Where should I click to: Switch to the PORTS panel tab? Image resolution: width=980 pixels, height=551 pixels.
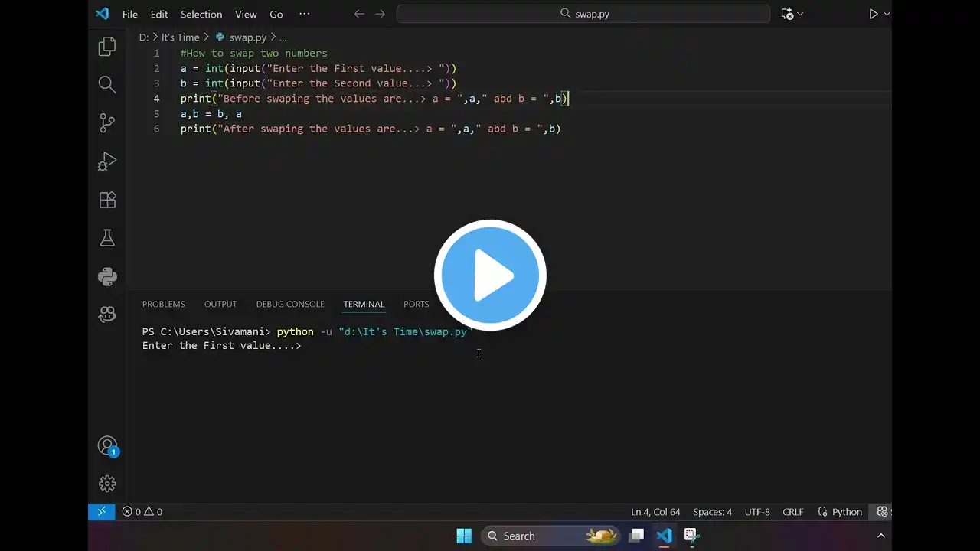[x=416, y=304]
